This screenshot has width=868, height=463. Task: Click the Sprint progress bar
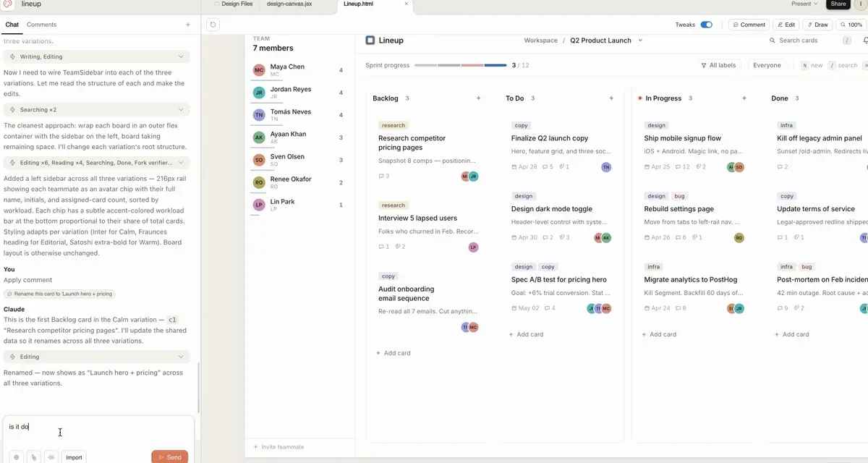coord(460,65)
